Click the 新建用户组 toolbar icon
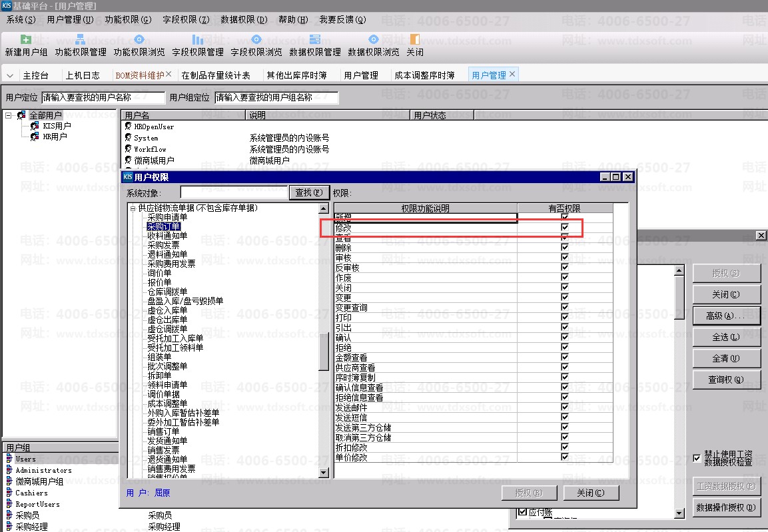 26,40
